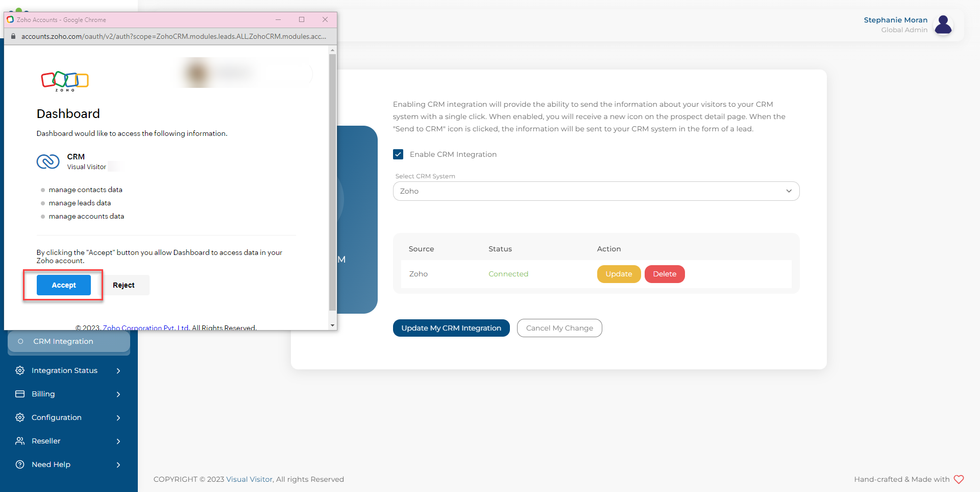This screenshot has height=492, width=980.
Task: Click the popup vertical scrollbar
Action: (x=333, y=182)
